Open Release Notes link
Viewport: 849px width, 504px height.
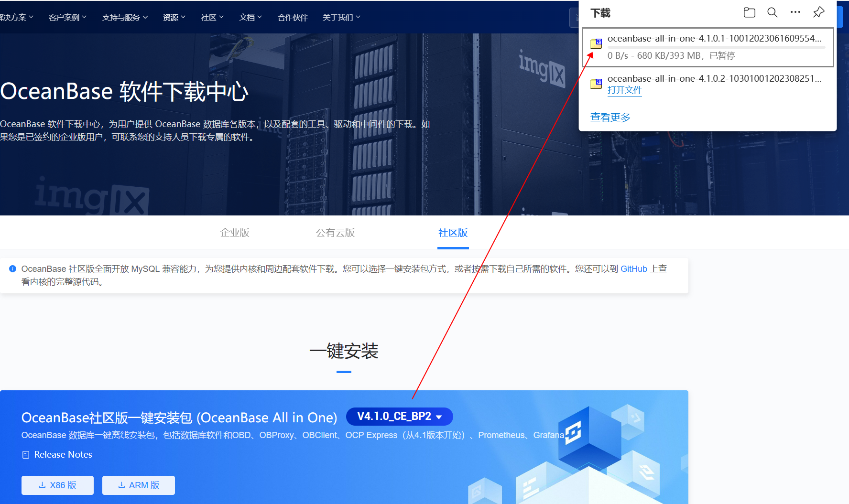point(63,455)
